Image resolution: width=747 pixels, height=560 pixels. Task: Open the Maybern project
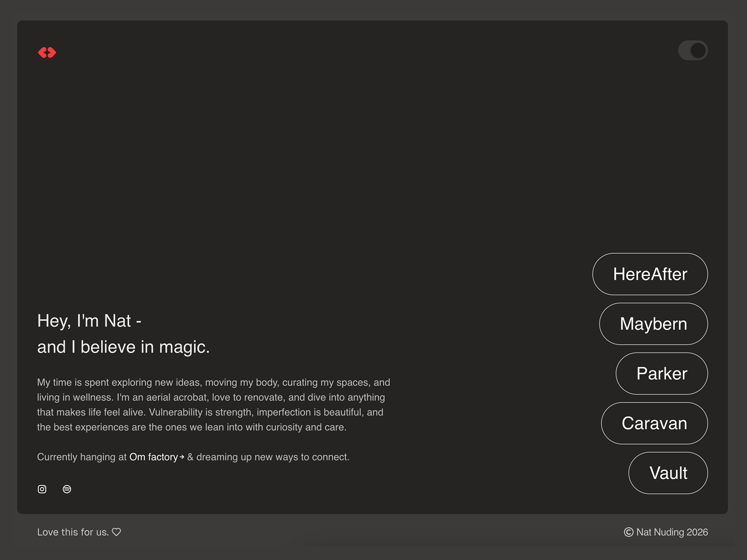tap(653, 324)
